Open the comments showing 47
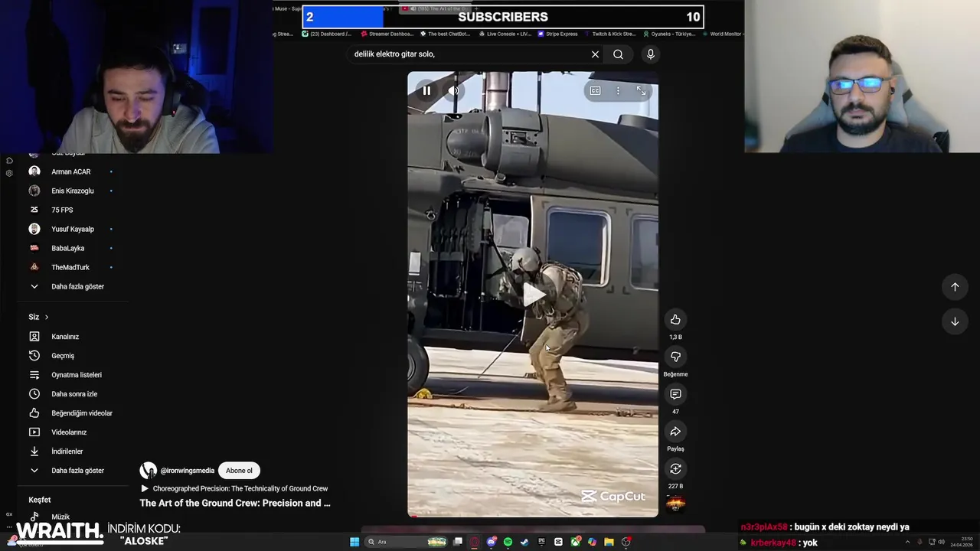 [x=675, y=394]
